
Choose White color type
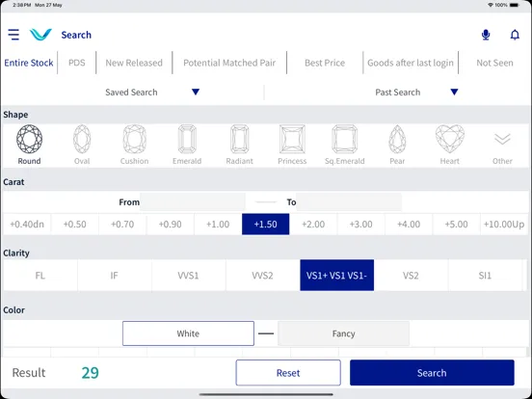188,333
